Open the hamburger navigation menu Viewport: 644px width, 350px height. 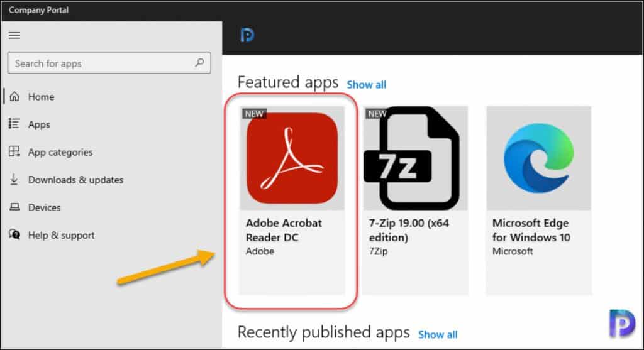tap(14, 35)
